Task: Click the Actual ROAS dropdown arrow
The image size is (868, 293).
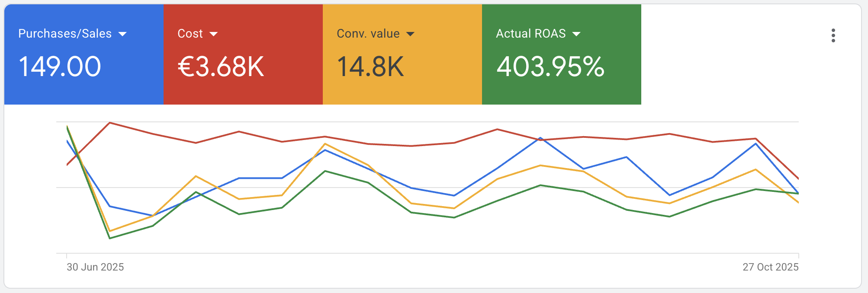Action: tap(576, 34)
